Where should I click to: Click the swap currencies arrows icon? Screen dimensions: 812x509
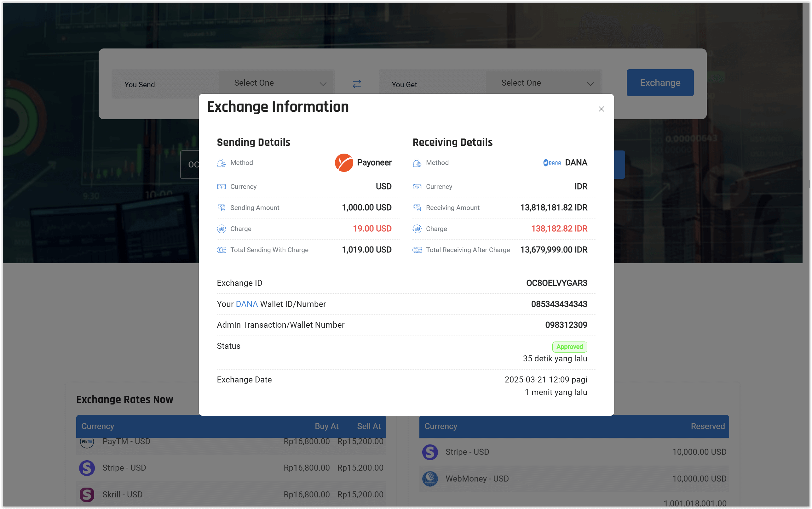coord(357,84)
